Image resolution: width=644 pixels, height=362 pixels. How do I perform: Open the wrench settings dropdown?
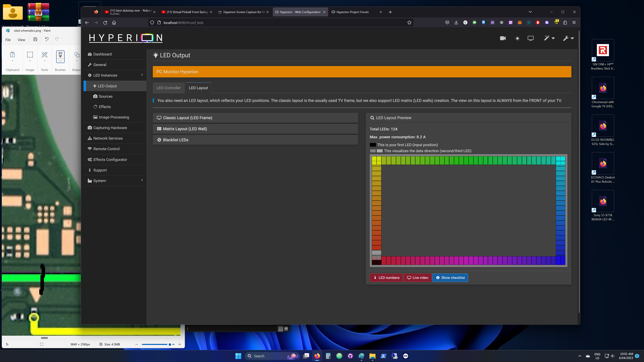pos(568,38)
